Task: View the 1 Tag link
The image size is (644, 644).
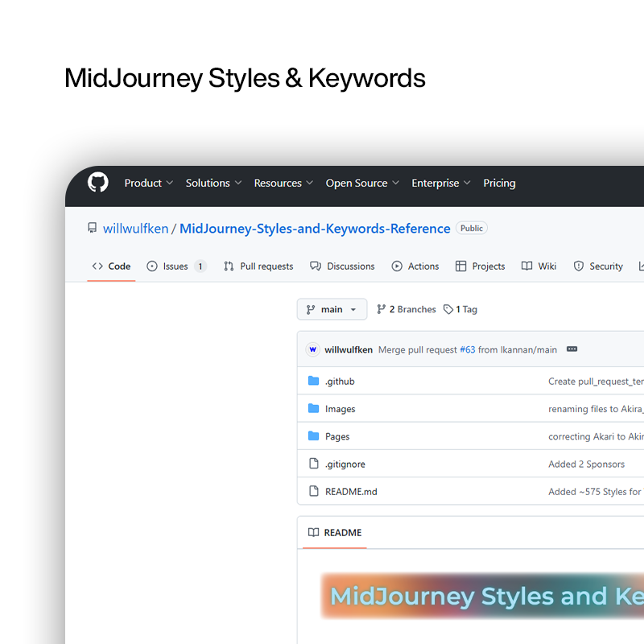Action: (x=460, y=309)
